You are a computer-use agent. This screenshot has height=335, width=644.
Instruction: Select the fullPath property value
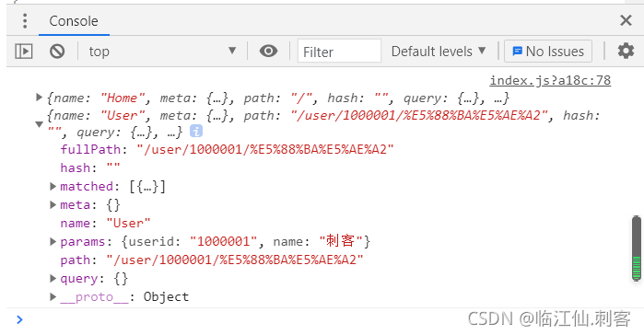(265, 149)
